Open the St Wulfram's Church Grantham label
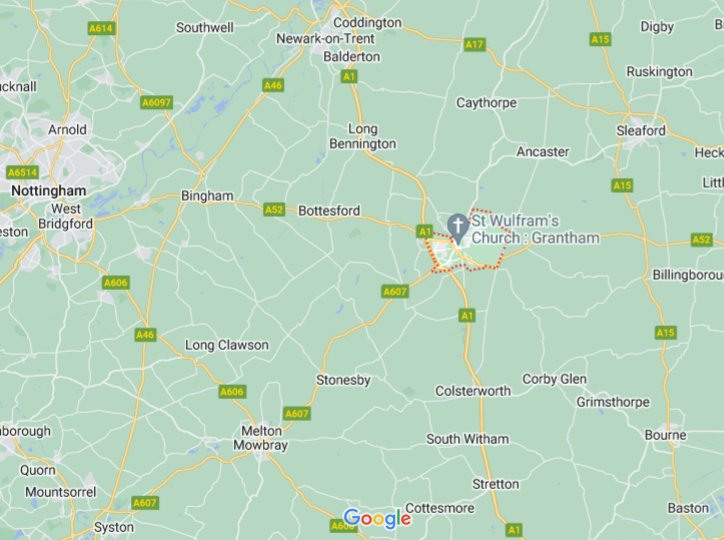 [535, 229]
